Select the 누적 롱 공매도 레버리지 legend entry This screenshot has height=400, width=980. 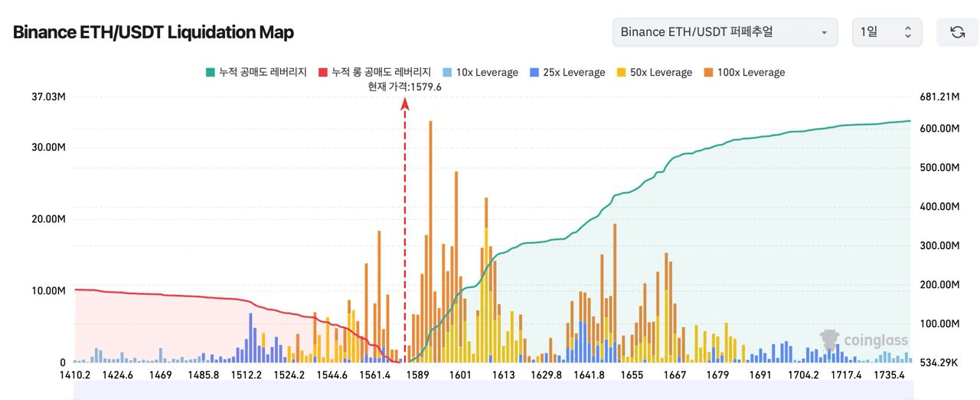tap(381, 72)
